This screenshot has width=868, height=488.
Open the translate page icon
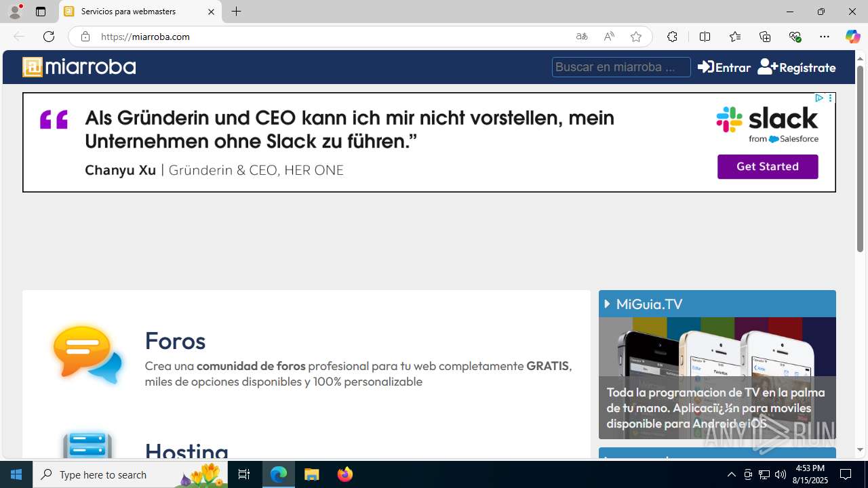582,37
